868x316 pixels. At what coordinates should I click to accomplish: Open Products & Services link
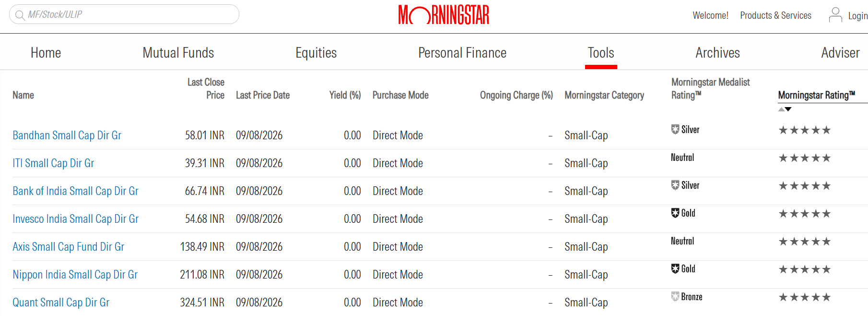[775, 15]
